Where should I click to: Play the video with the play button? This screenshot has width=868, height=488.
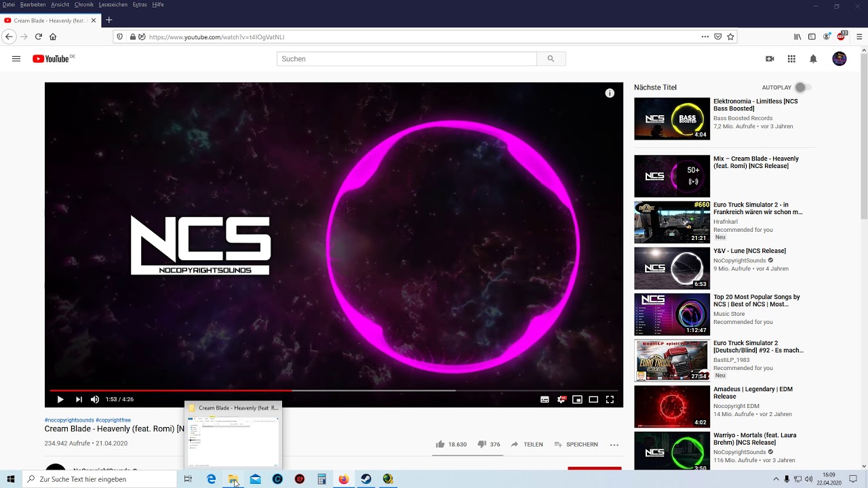(x=60, y=399)
